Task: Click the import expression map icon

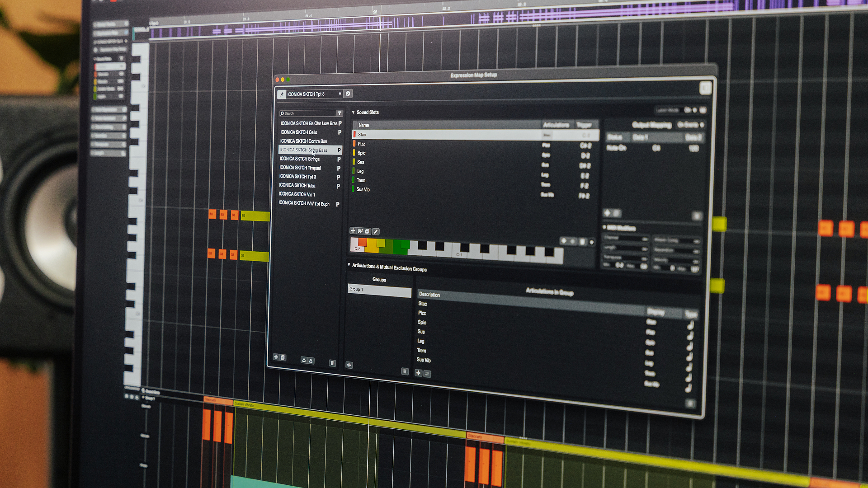Action: 304,360
